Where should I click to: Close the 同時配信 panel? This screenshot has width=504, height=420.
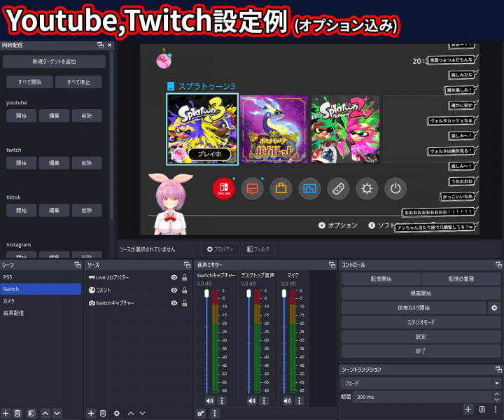tap(110, 45)
